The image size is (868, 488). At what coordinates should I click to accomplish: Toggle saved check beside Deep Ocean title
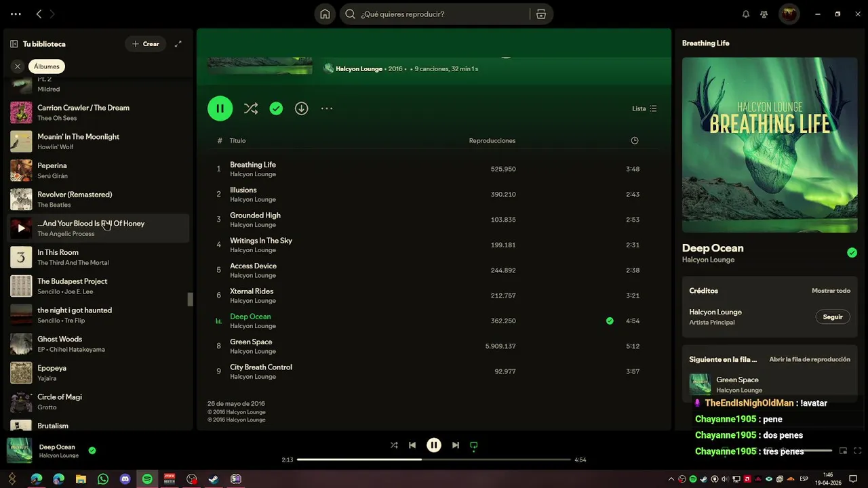[852, 253]
